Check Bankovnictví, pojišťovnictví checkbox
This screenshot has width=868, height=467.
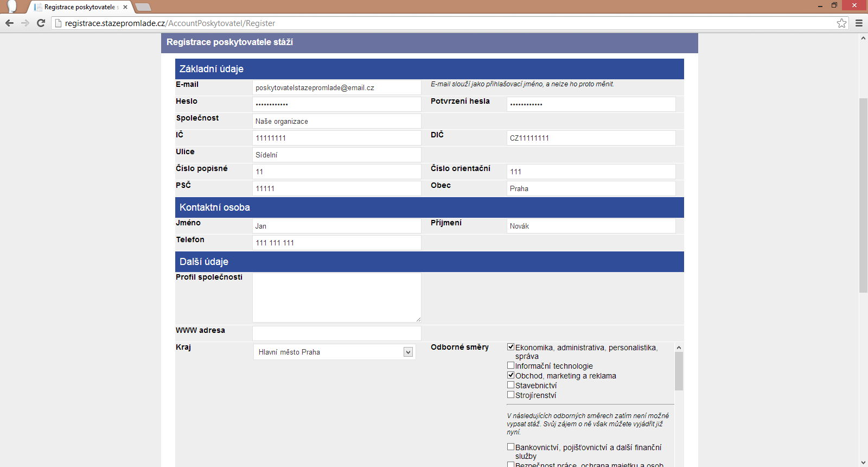[x=510, y=447]
